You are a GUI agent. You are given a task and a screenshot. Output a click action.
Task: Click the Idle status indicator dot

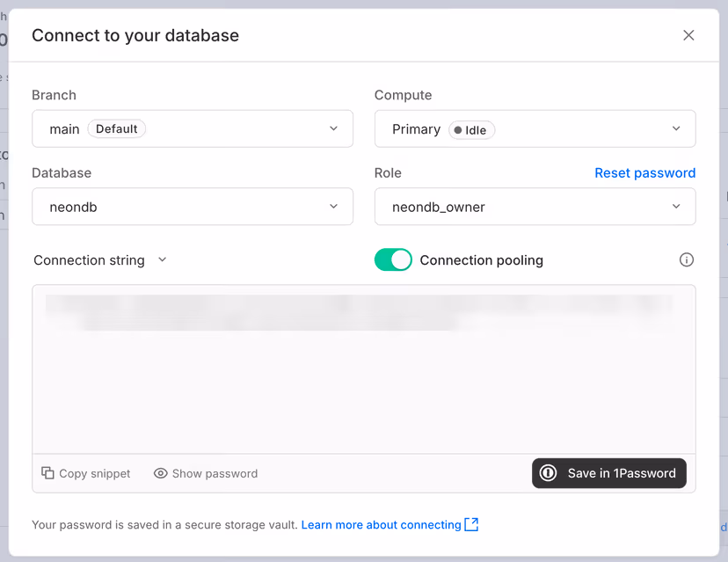coord(457,129)
